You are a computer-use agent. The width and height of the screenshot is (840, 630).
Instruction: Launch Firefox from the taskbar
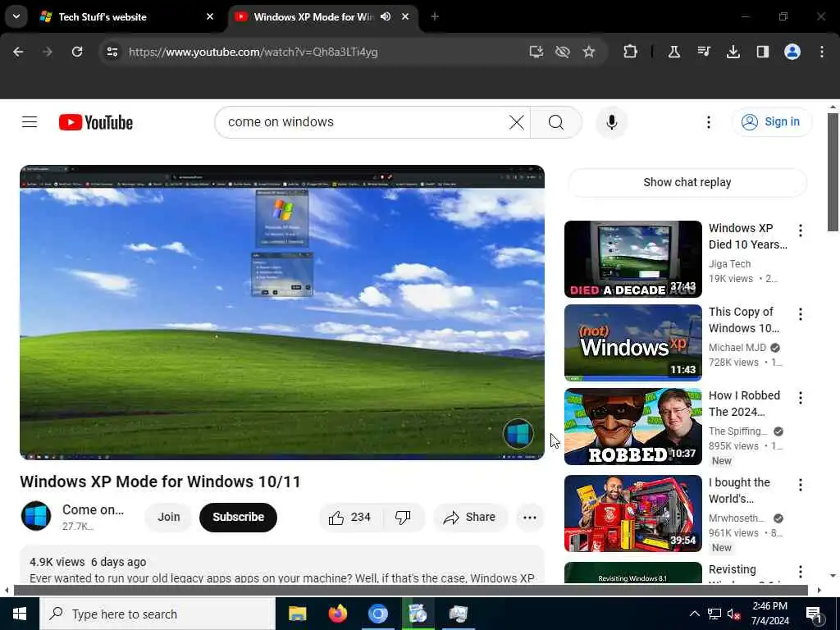tap(337, 614)
